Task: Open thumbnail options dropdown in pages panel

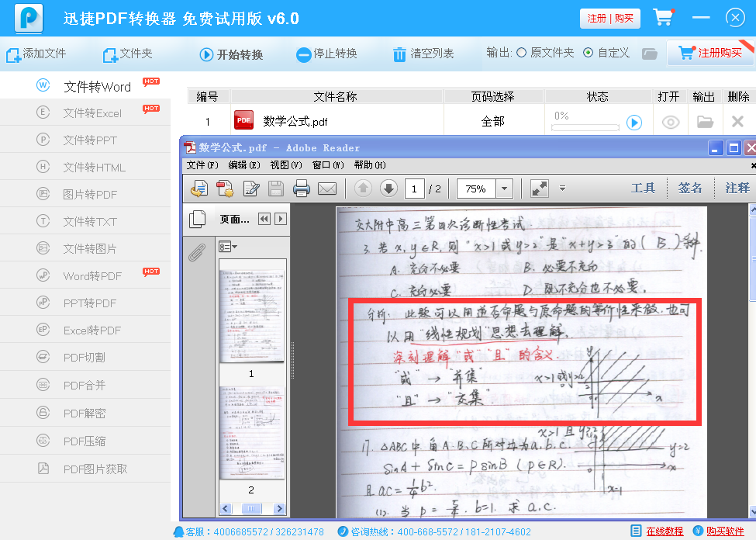Action: point(228,247)
